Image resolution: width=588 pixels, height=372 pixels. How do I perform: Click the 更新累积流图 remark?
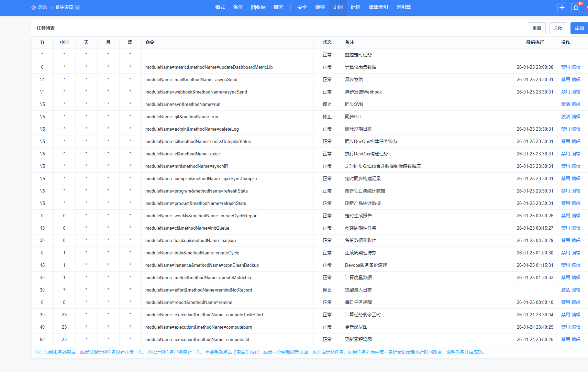358,340
